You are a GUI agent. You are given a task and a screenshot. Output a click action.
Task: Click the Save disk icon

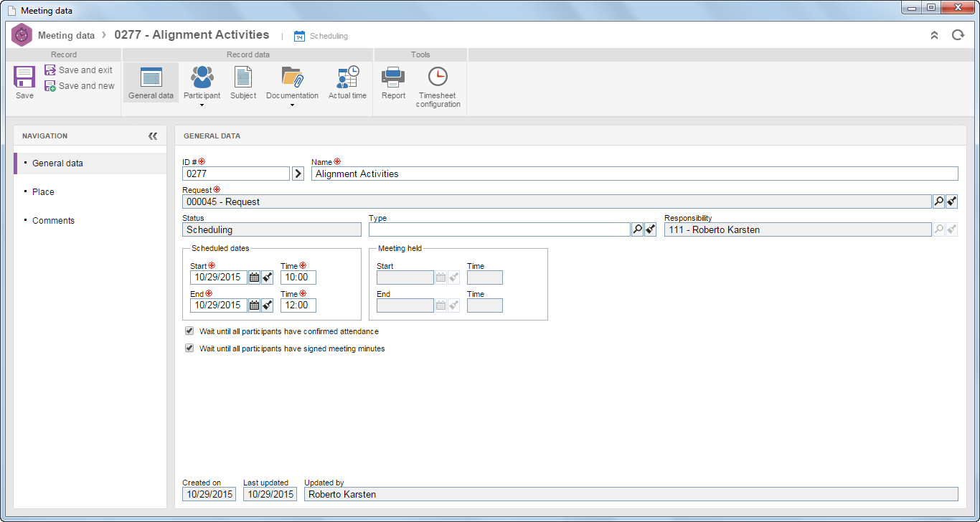point(24,77)
